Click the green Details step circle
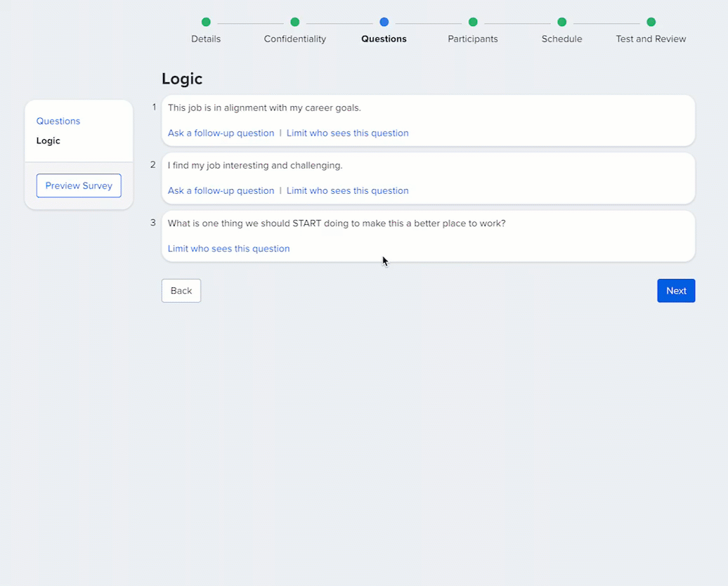 click(x=206, y=22)
